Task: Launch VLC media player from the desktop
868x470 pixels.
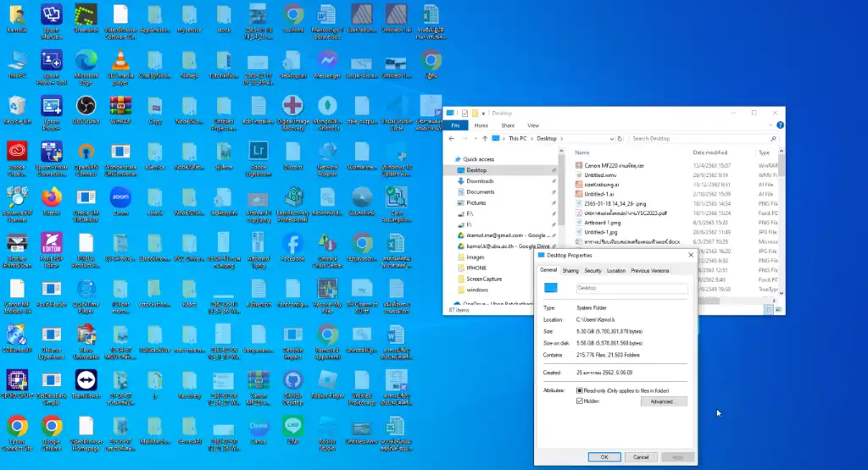Action: point(120,68)
